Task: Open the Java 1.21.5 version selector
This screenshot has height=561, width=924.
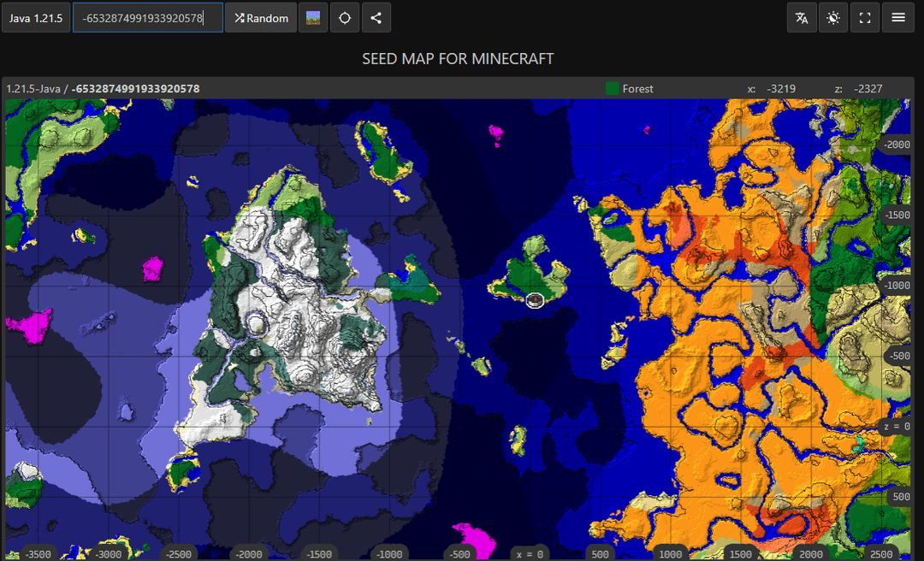Action: 36,18
